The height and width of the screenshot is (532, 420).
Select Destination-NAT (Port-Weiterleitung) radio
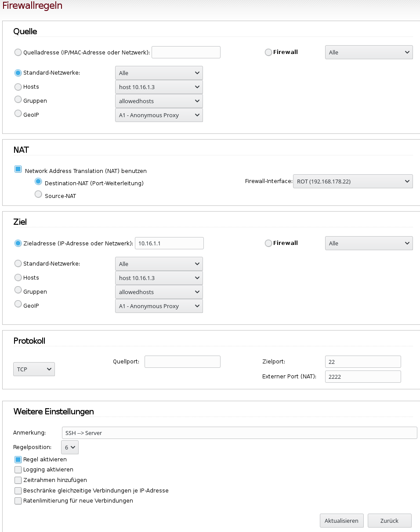click(x=38, y=182)
